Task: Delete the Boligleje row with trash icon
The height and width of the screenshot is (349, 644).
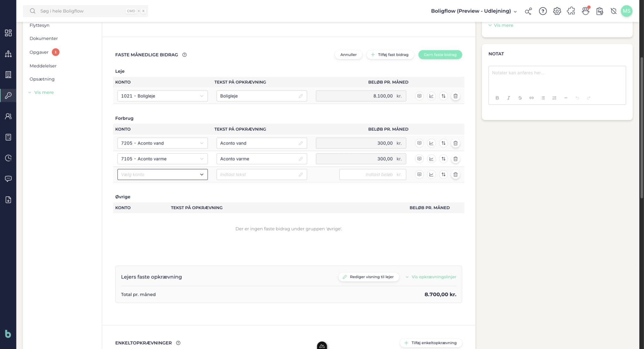Action: point(455,96)
